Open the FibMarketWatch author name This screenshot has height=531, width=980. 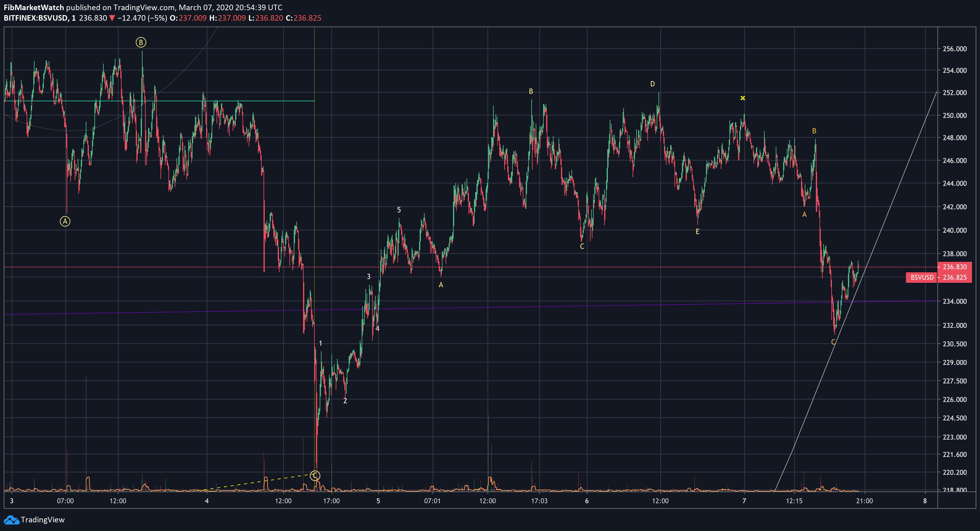coord(34,7)
